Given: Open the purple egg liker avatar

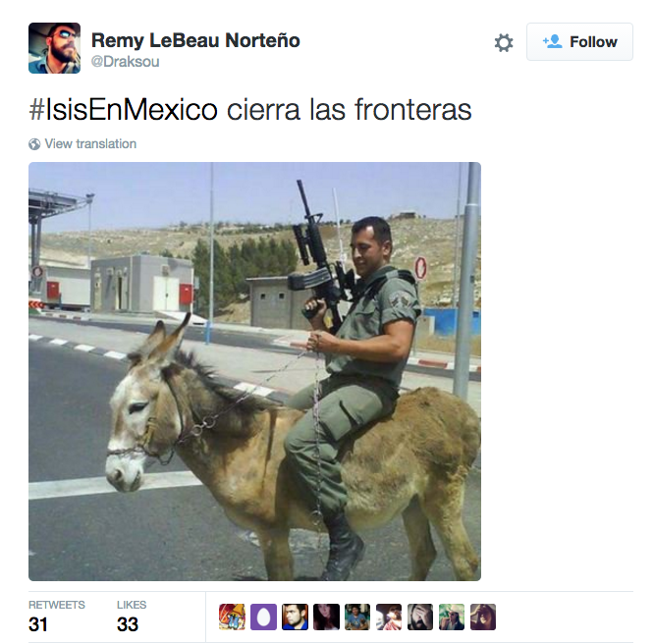Looking at the screenshot, I should [263, 617].
